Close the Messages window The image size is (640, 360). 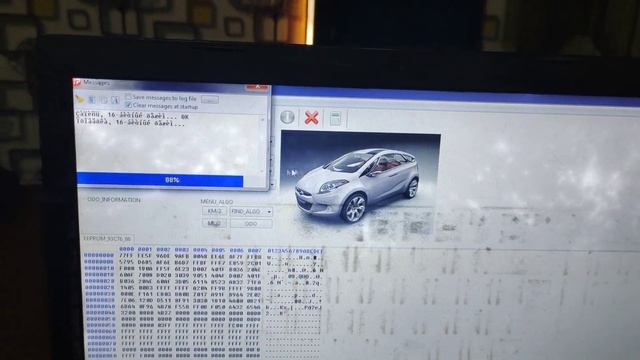point(257,87)
